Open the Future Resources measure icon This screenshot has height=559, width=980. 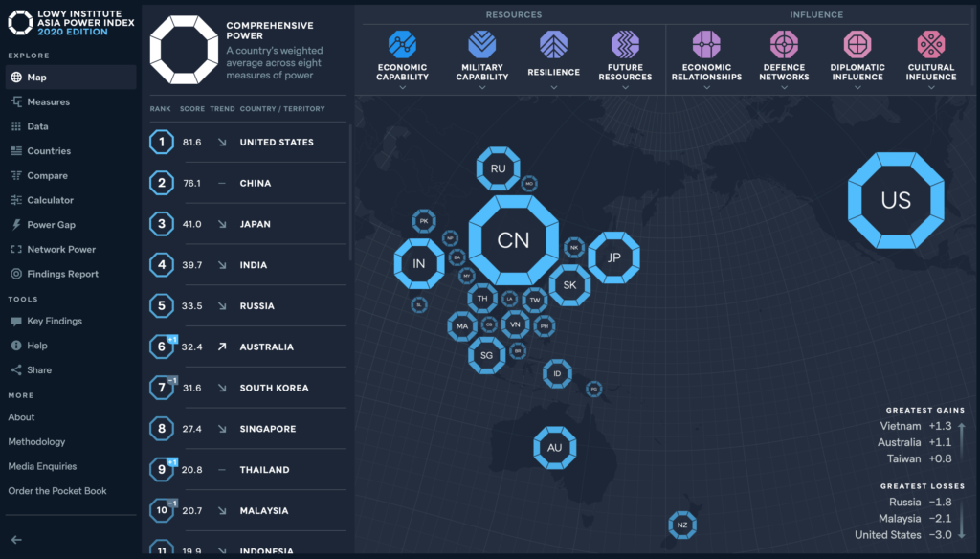click(x=625, y=44)
